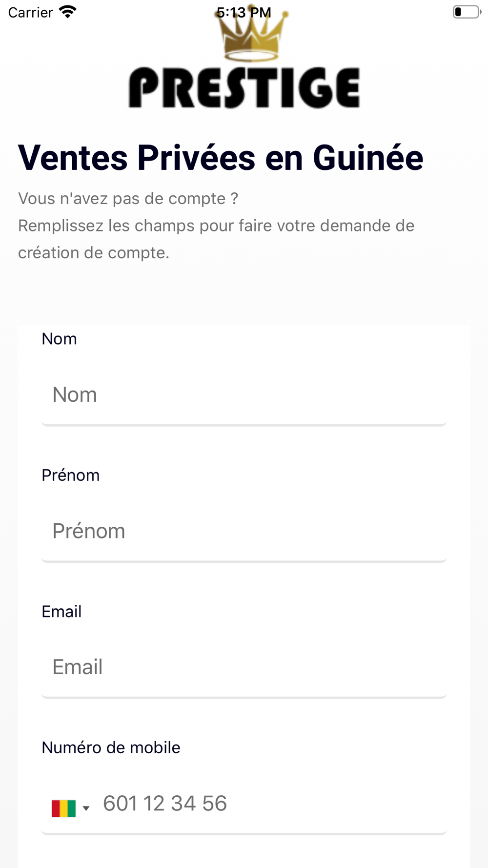
Task: Click the Numéro de mobile label
Action: pos(111,747)
